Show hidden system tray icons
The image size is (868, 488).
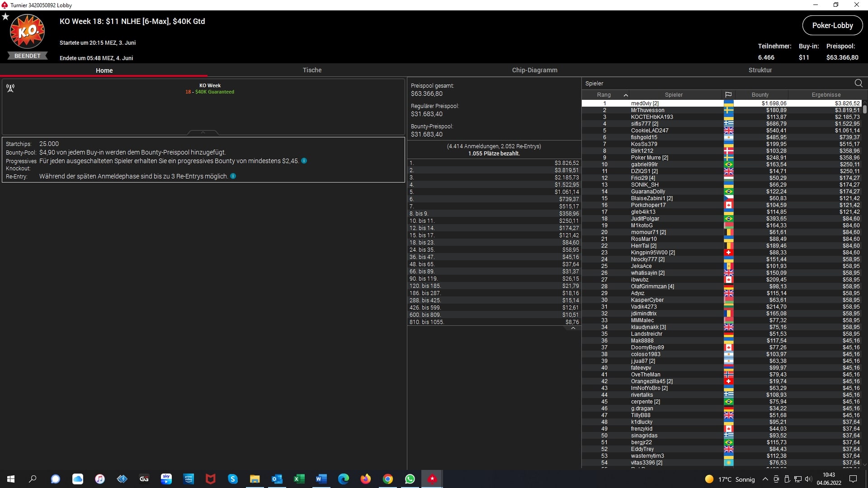(765, 479)
